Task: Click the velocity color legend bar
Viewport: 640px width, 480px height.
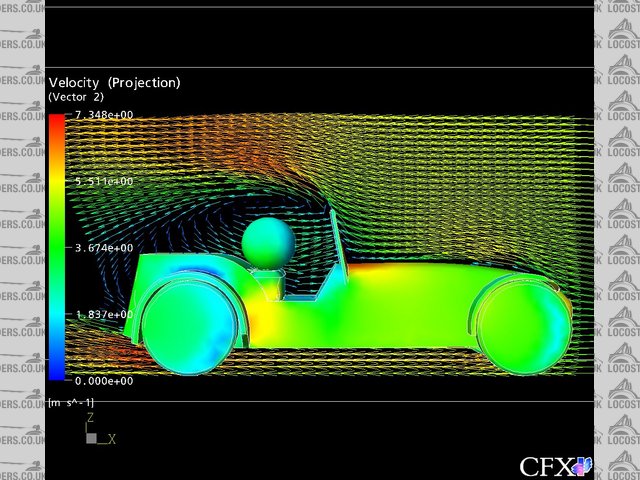Action: pos(57,247)
